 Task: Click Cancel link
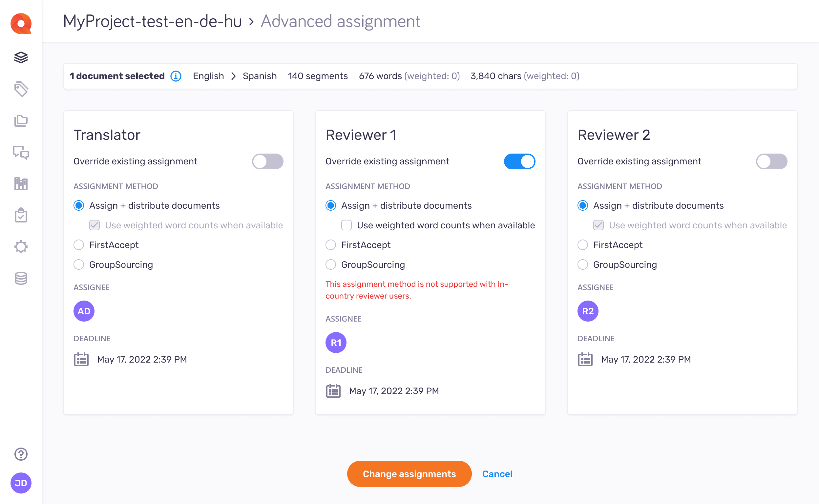[497, 474]
